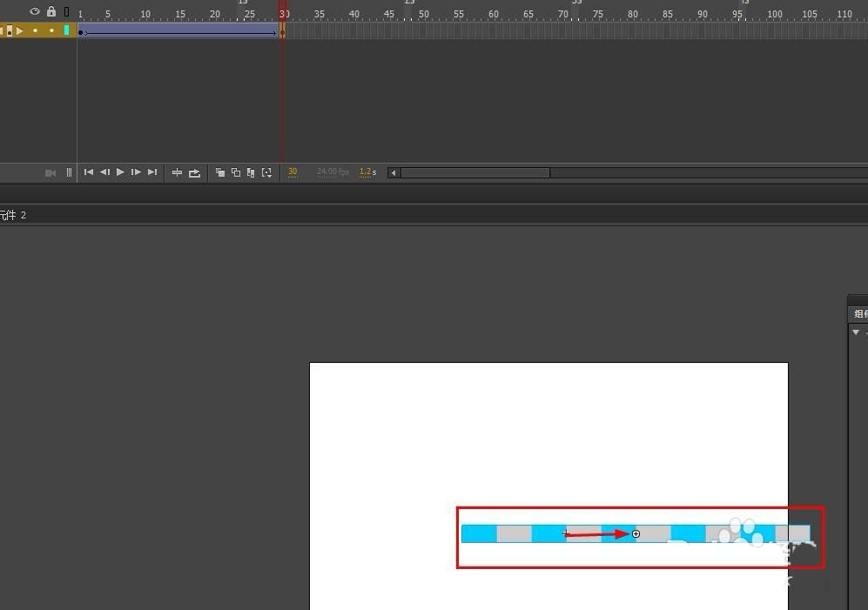Click the layer's cyan outline color swatch
The image size is (868, 610).
tap(67, 30)
